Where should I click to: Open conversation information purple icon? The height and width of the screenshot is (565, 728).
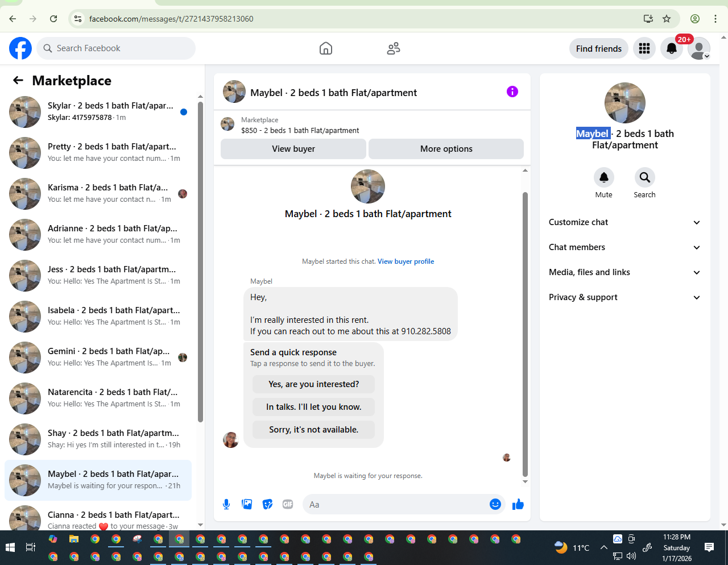tap(512, 92)
